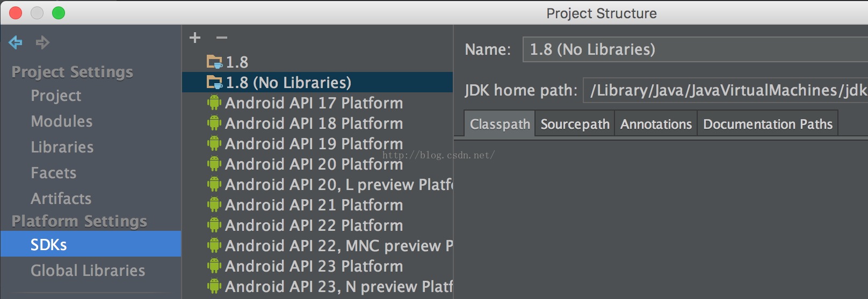This screenshot has height=299, width=868.
Task: Remove selected SDK with minus icon
Action: (x=222, y=38)
